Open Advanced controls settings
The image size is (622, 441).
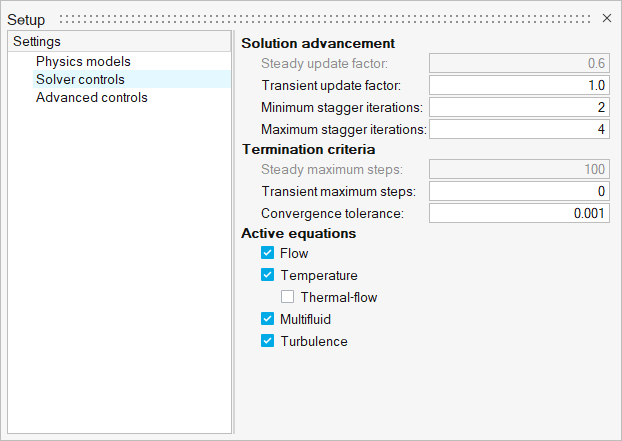[91, 97]
